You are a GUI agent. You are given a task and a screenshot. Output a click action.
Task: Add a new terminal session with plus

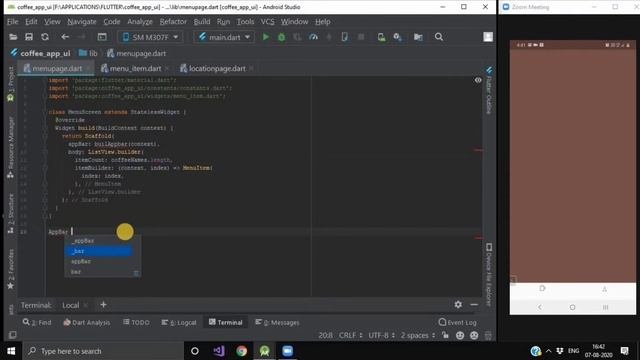coord(103,305)
